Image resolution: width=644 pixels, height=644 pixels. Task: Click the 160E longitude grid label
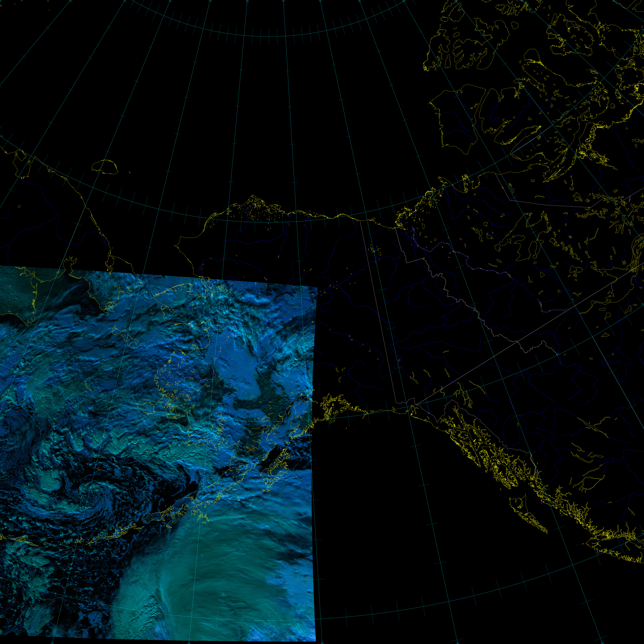(x=70, y=1)
